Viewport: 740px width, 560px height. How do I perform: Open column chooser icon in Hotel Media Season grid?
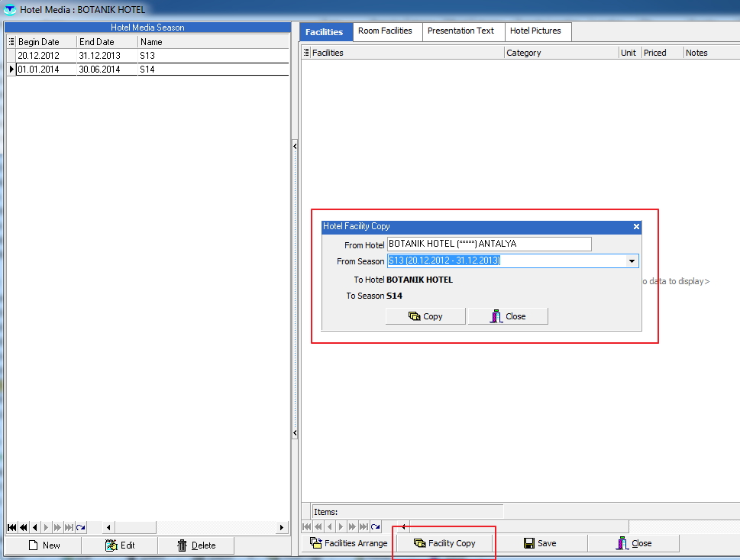11,42
